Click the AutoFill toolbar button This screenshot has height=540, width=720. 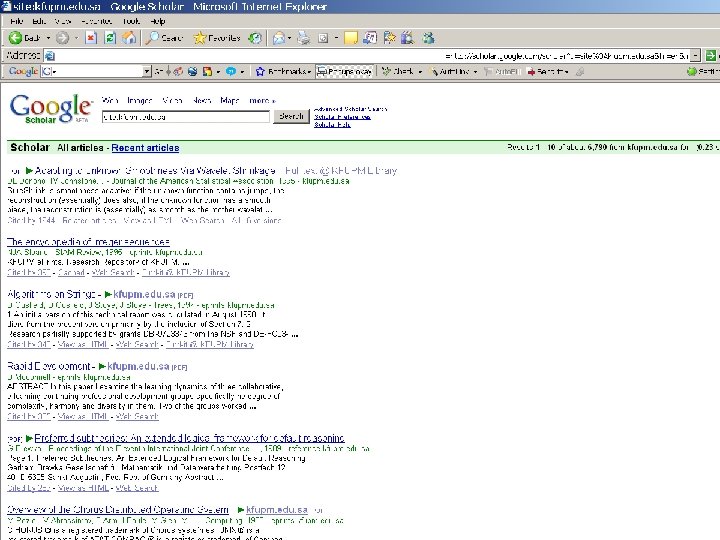[x=502, y=71]
